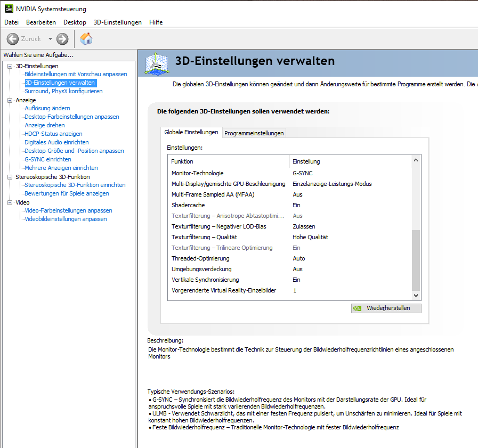Click scroll down arrow in settings list
Viewport: 478px width, 448px height.
(x=416, y=295)
